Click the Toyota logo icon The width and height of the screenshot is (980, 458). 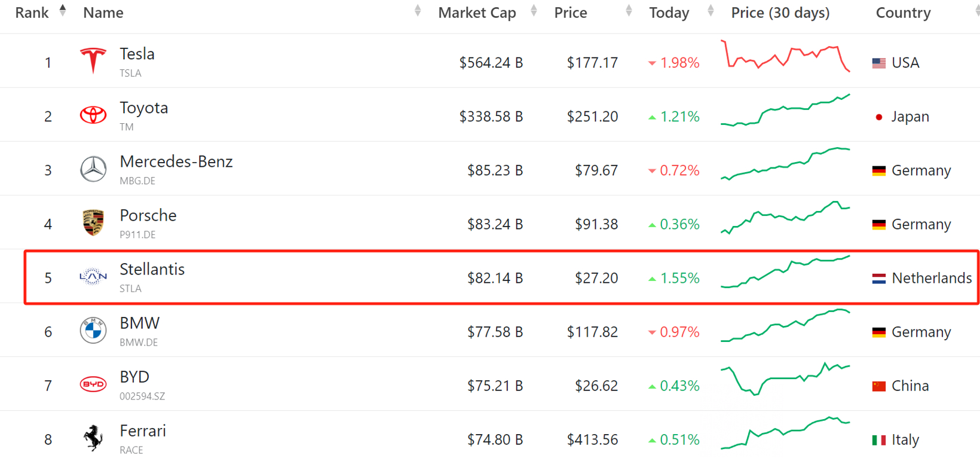93,115
